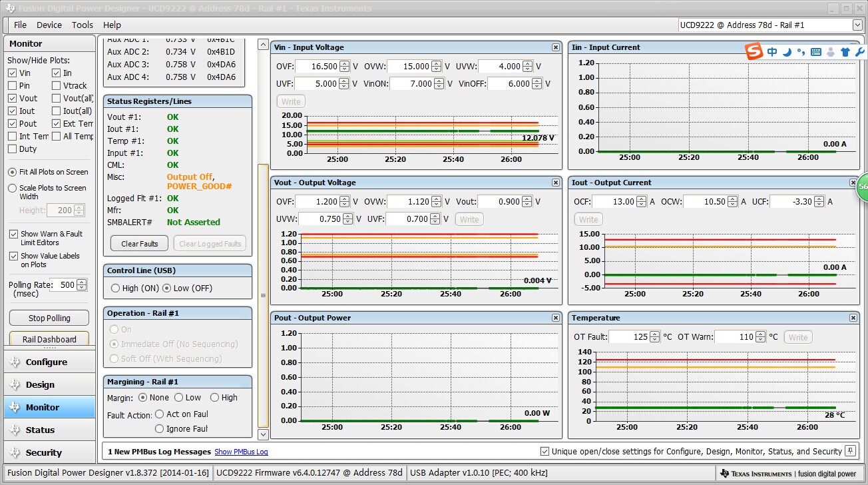Image resolution: width=868 pixels, height=485 pixels.
Task: Click the status panel scrollbar thumb
Action: click(x=263, y=295)
